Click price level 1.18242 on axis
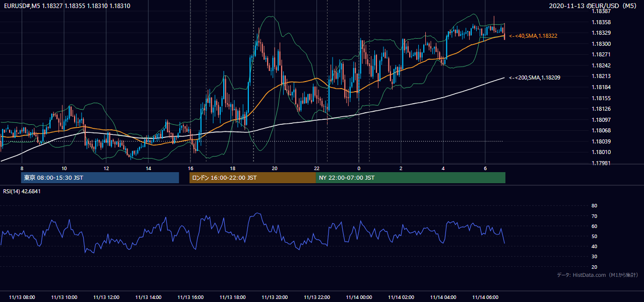Image resolution: width=644 pixels, height=302 pixels. (601, 65)
